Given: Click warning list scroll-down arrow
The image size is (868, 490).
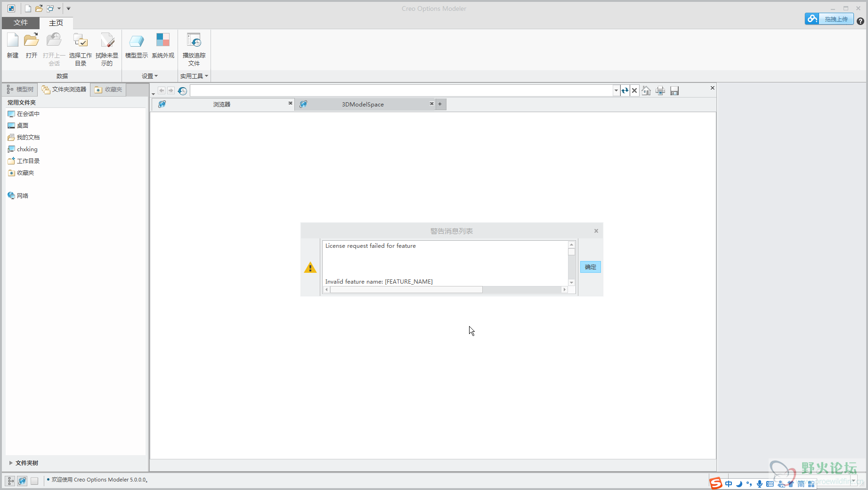Looking at the screenshot, I should [572, 283].
